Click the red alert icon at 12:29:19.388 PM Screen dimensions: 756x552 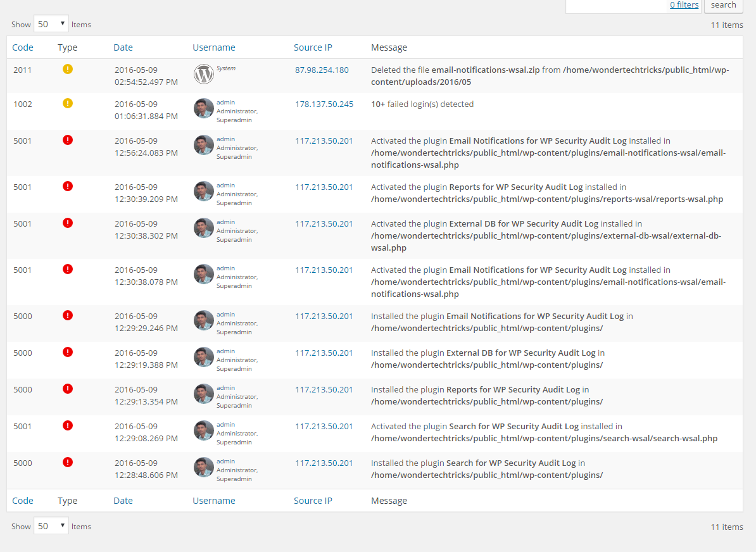click(x=68, y=352)
